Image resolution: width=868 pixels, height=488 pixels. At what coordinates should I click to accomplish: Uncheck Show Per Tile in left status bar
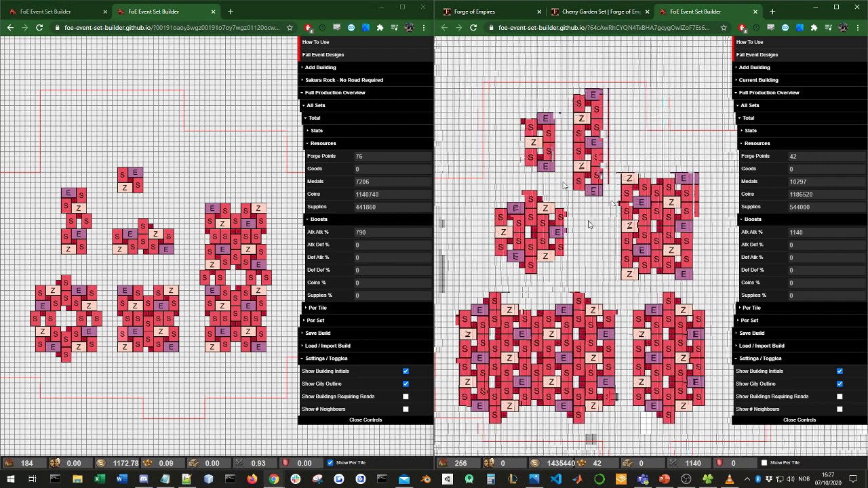(330, 463)
